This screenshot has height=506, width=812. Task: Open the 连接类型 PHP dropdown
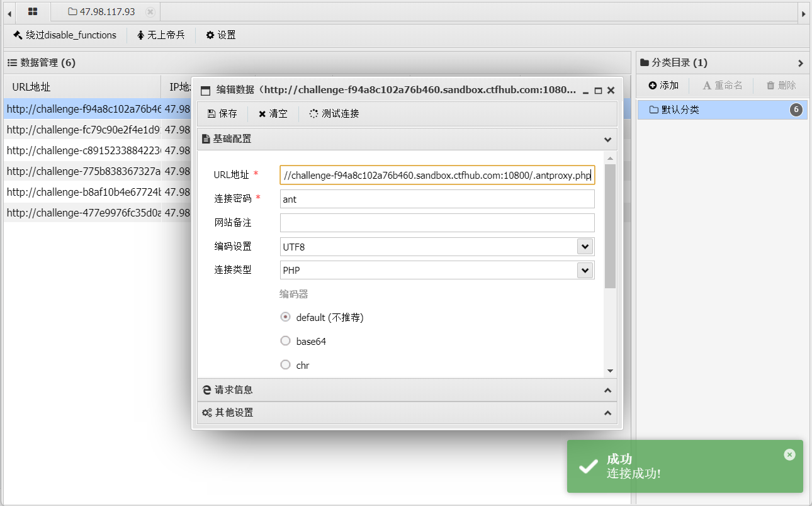click(585, 270)
